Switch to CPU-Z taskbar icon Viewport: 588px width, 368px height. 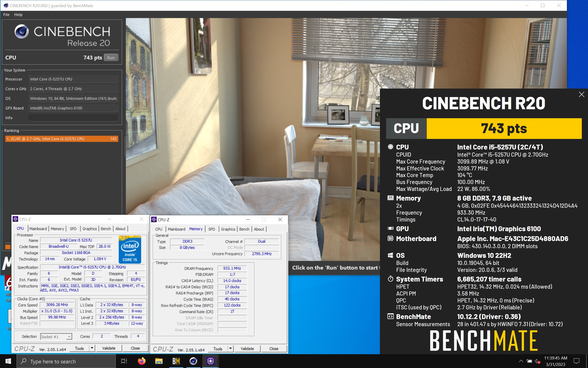(210, 361)
